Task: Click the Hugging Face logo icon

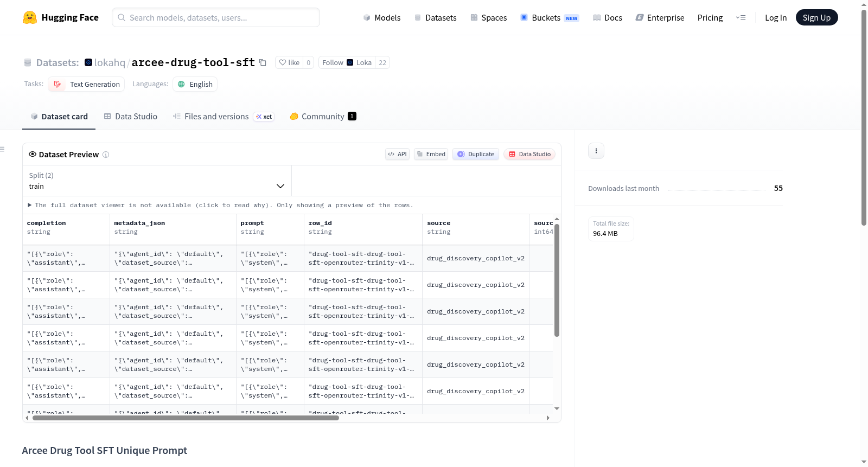Action: 30,17
